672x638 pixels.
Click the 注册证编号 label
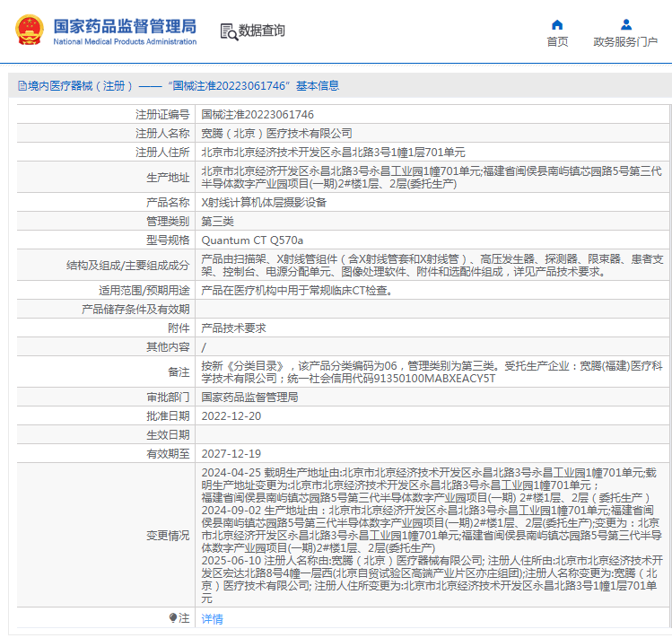tap(162, 115)
